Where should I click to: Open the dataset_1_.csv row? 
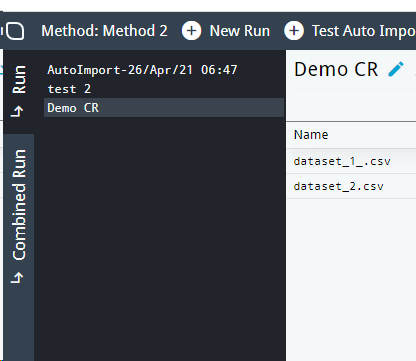pos(351,161)
